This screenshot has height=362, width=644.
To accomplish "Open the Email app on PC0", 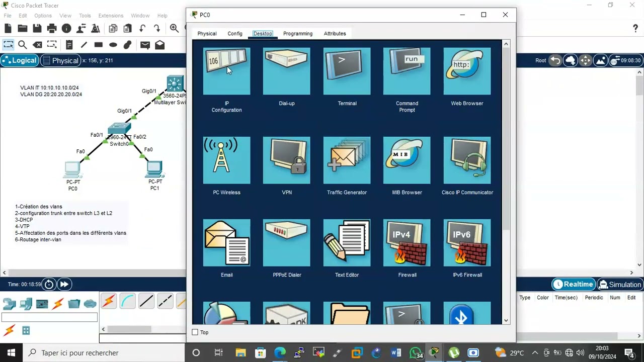I will (226, 243).
